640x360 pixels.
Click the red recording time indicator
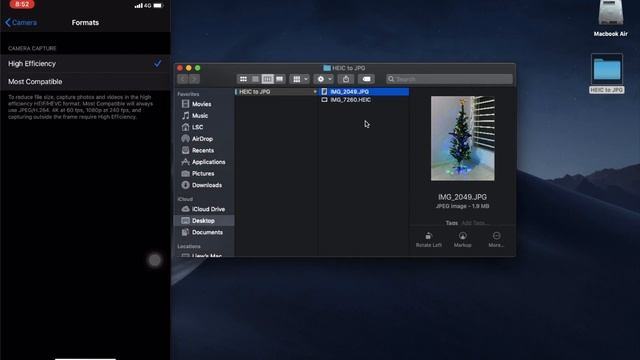22,4
